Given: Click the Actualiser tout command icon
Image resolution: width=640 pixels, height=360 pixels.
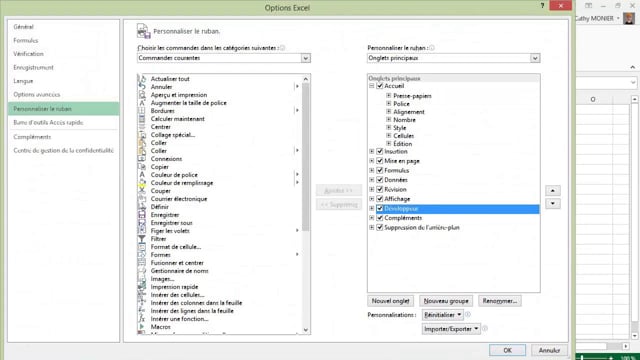Looking at the screenshot, I should point(142,79).
